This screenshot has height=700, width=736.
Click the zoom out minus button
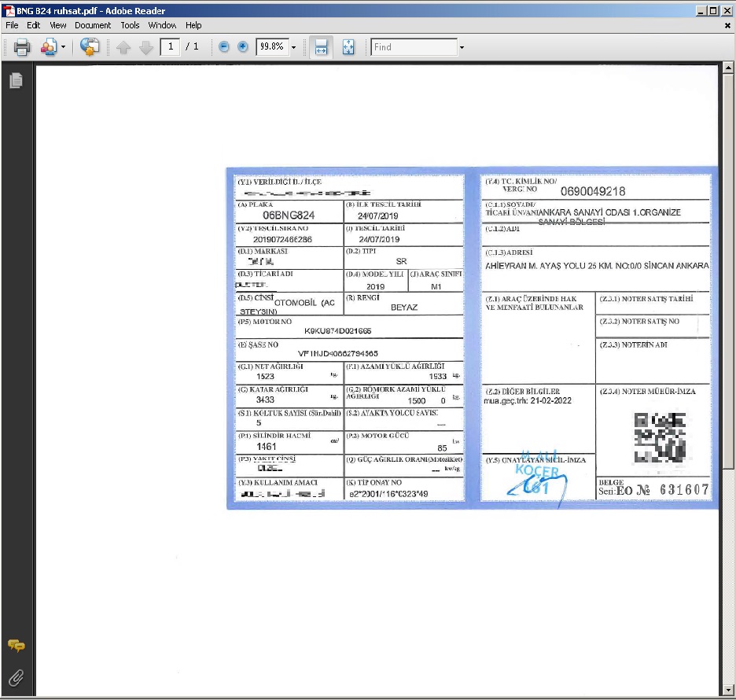tap(223, 47)
